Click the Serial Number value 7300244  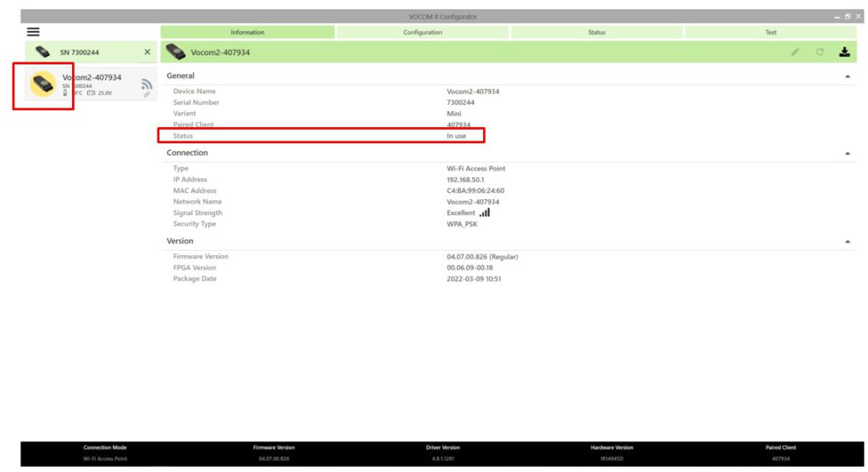click(x=460, y=103)
